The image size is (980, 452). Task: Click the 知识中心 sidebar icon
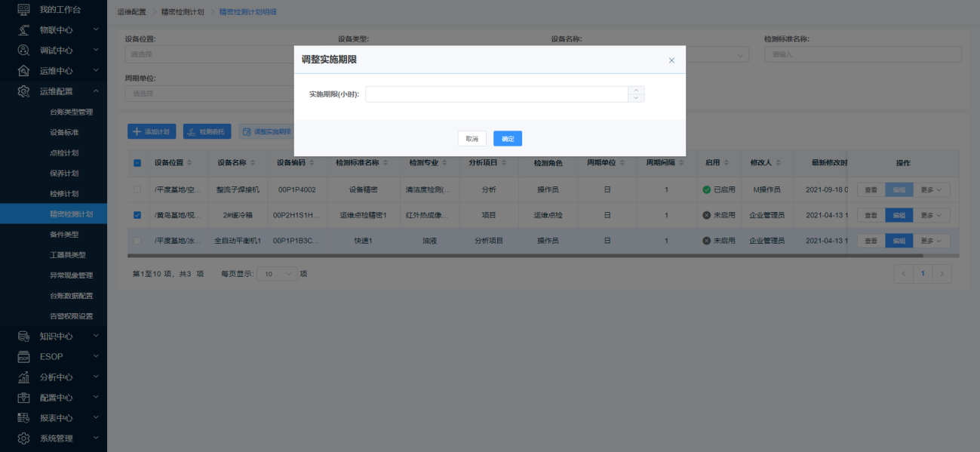click(23, 336)
